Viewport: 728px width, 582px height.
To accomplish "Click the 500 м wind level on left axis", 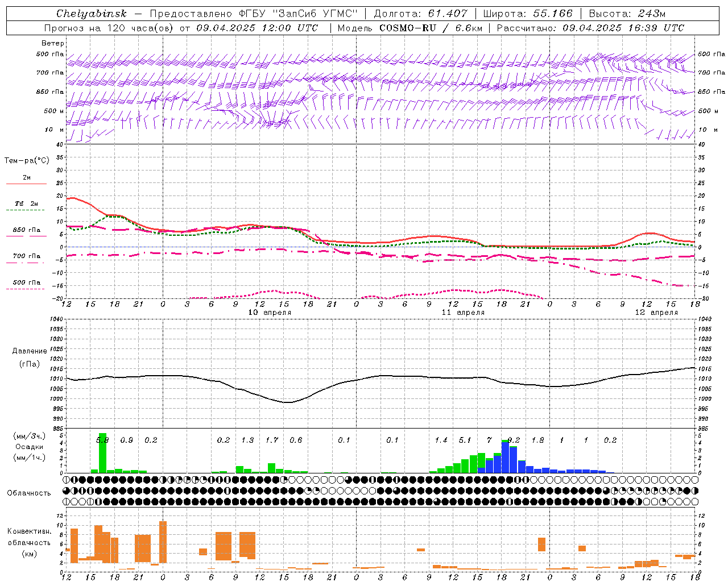I will pyautogui.click(x=54, y=111).
